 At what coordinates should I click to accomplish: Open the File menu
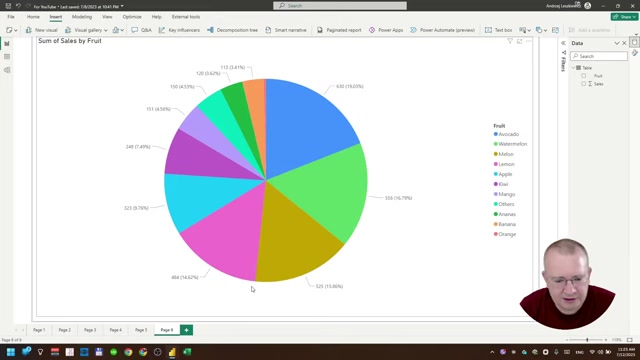[11, 17]
